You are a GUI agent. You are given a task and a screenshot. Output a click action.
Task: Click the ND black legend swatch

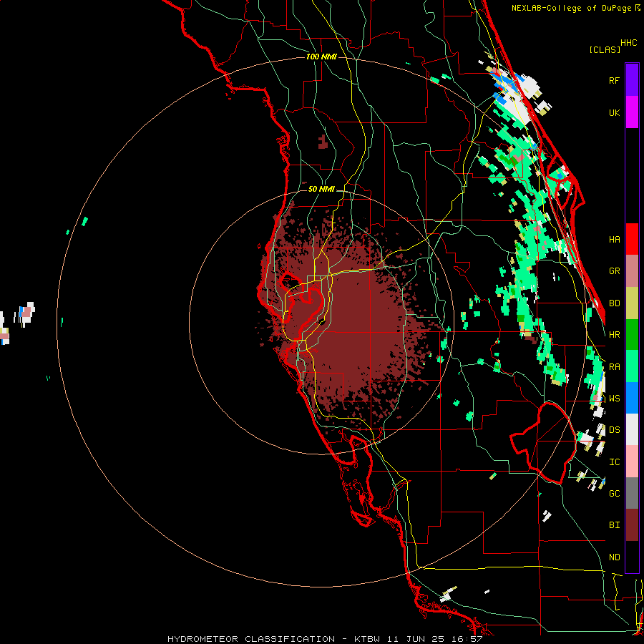(x=632, y=557)
